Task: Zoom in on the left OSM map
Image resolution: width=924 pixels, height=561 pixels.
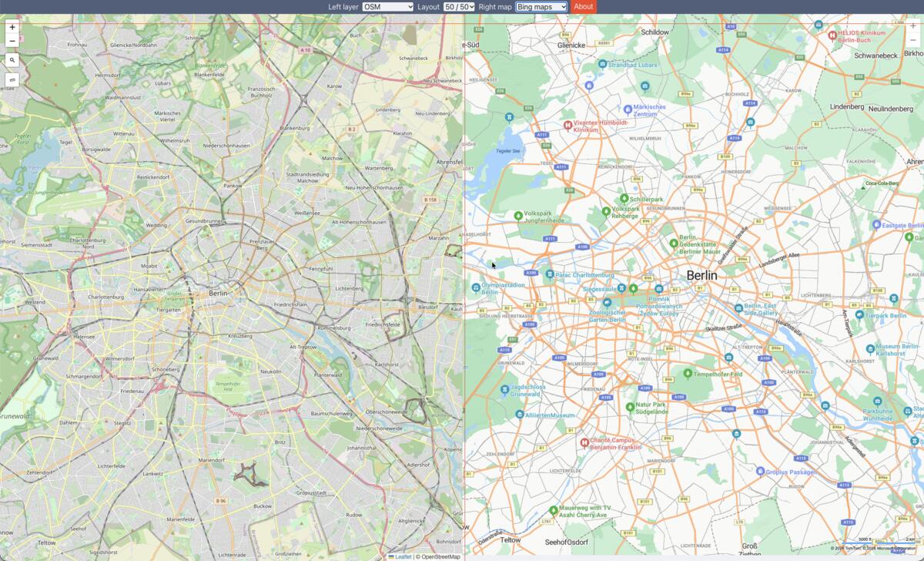Action: click(x=12, y=27)
